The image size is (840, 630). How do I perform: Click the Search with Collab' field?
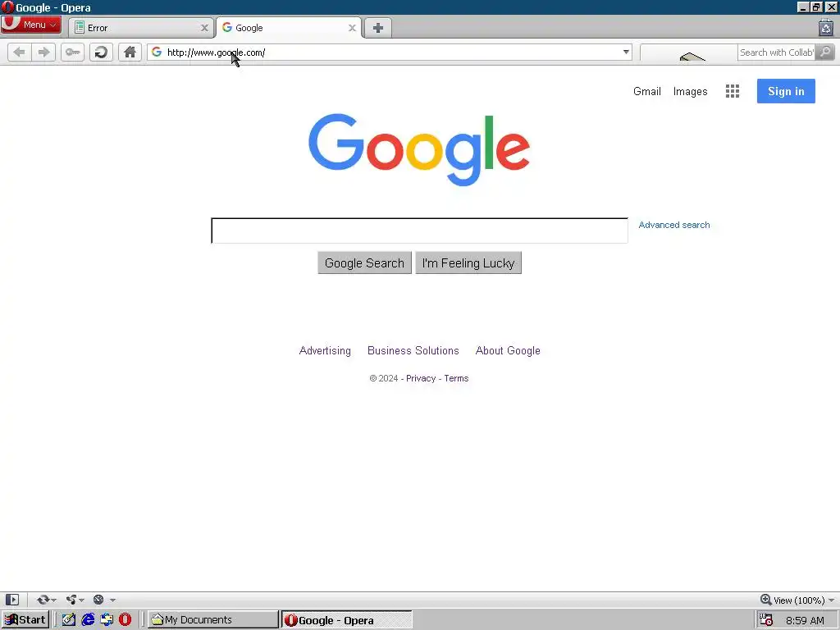[776, 52]
